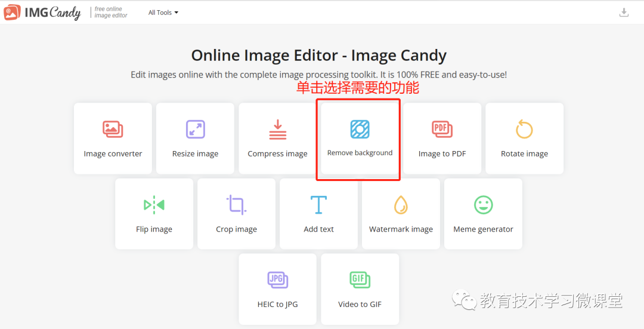
Task: Open the Image converter label link
Action: click(113, 154)
